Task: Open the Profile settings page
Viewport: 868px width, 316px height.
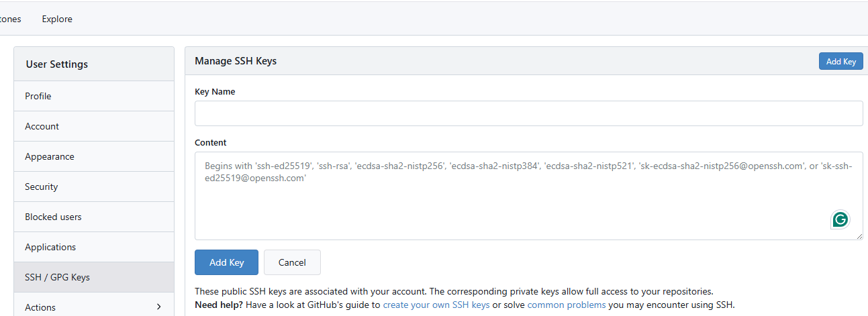Action: pos(38,96)
